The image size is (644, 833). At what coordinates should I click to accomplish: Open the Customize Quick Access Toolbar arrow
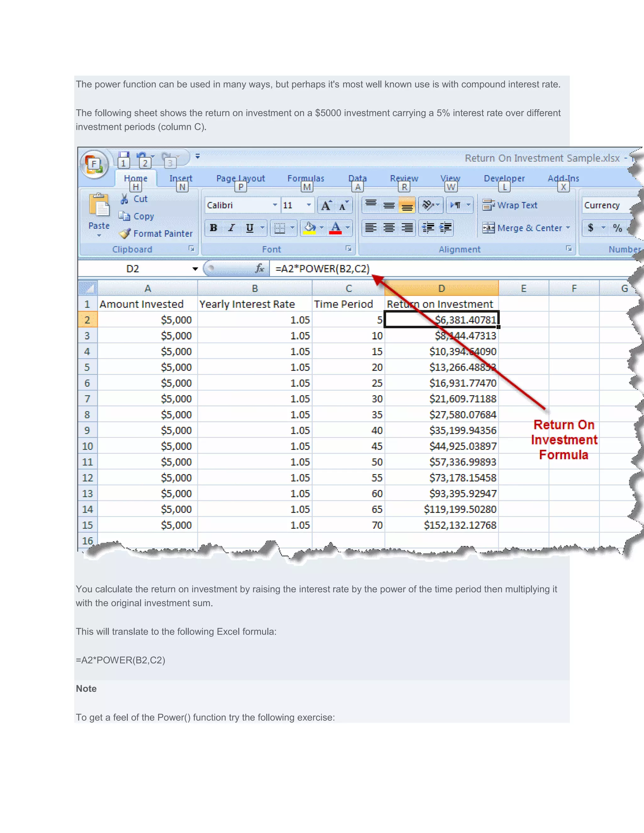pyautogui.click(x=197, y=156)
